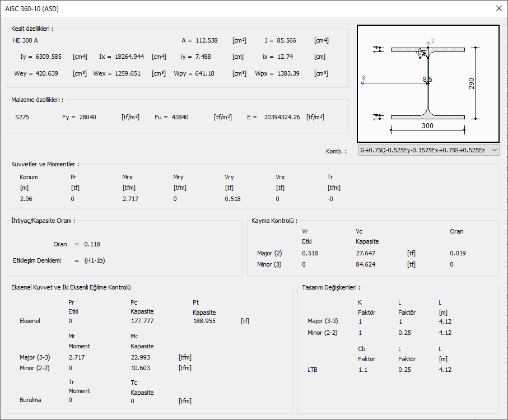The image size is (508, 420).
Task: Click the top flange thickness marker
Action: click(x=379, y=49)
